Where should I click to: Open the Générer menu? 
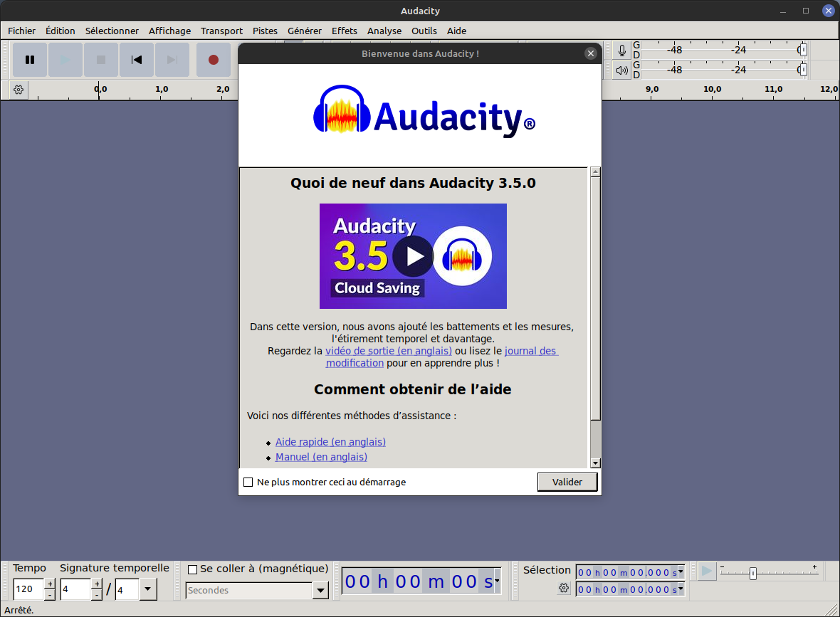(x=305, y=31)
